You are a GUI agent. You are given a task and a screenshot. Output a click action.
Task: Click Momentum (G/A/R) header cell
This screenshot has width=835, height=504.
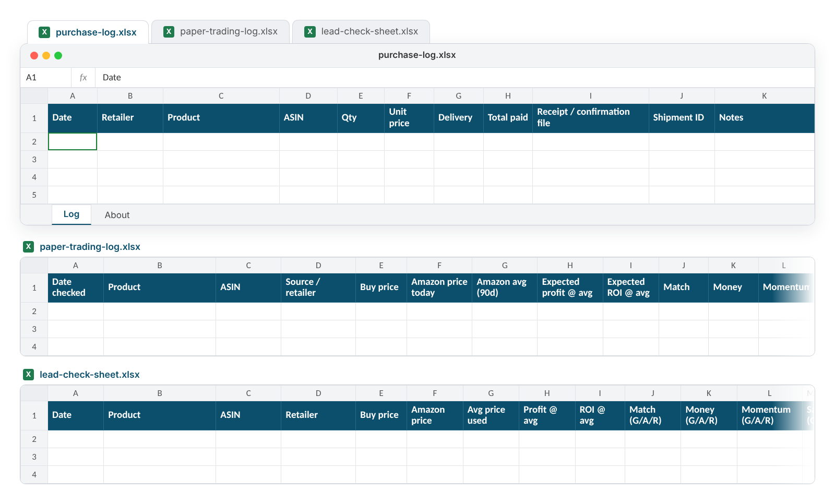(770, 415)
